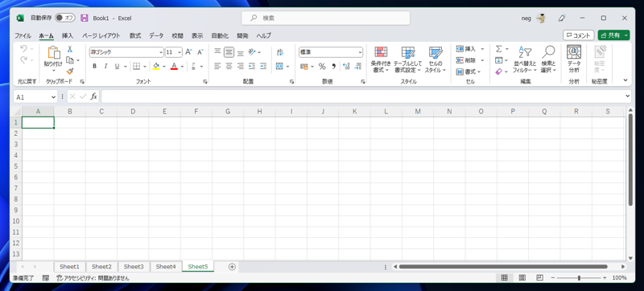Expand the Name Box dropdown
This screenshot has width=644, height=291.
53,96
